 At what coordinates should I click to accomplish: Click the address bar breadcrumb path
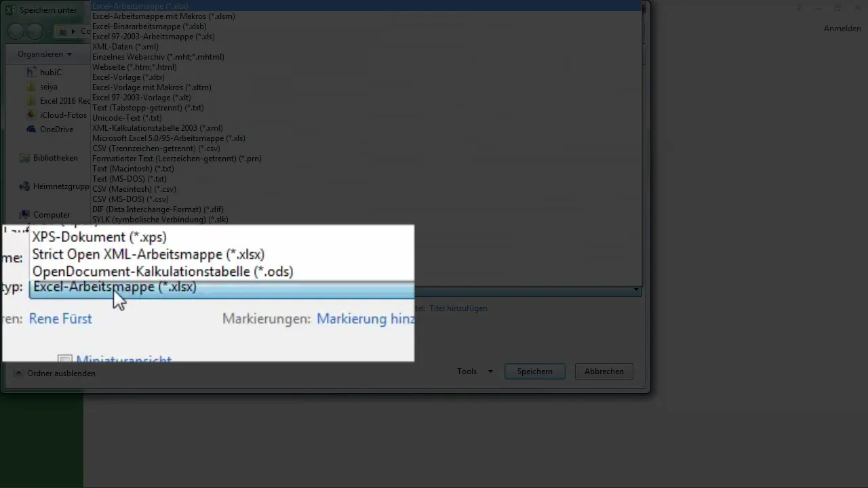pos(73,31)
